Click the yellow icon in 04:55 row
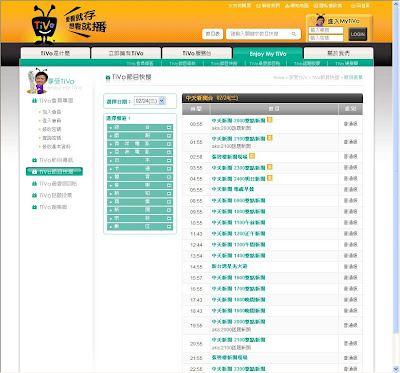This screenshot has width=400, height=373. click(270, 178)
